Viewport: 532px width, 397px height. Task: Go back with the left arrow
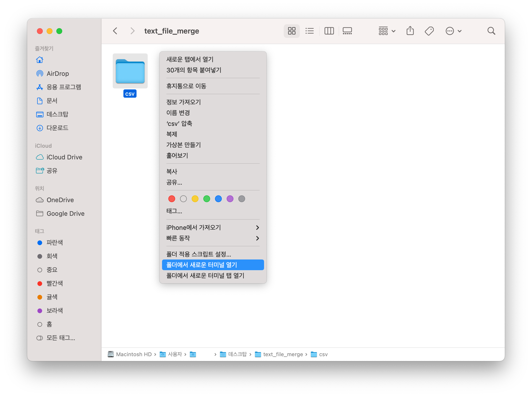[115, 31]
